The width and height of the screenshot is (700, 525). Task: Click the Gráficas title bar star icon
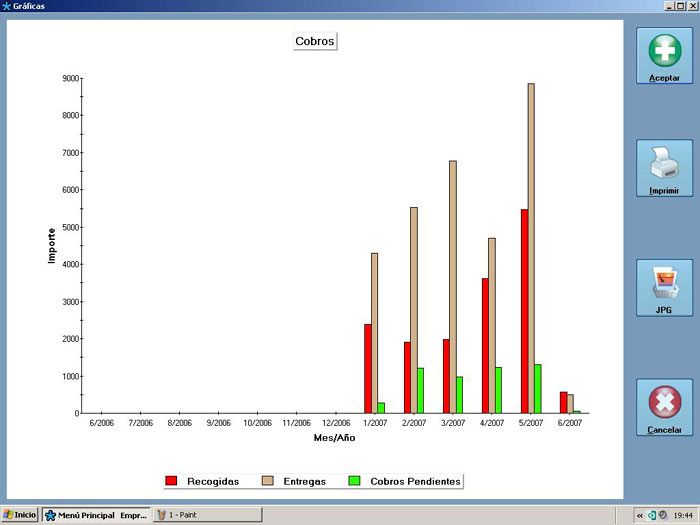click(8, 6)
